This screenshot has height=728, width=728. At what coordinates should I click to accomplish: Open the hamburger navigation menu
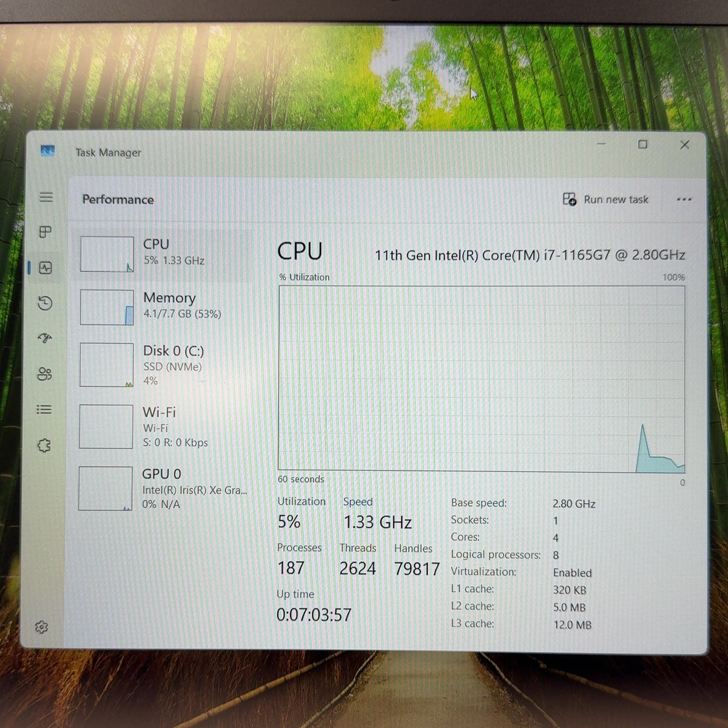tap(46, 197)
